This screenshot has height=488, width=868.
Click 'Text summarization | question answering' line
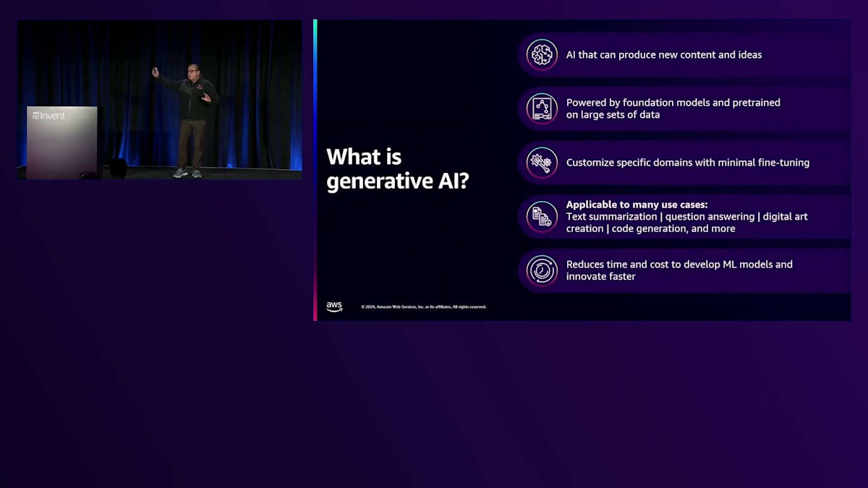pyautogui.click(x=687, y=216)
